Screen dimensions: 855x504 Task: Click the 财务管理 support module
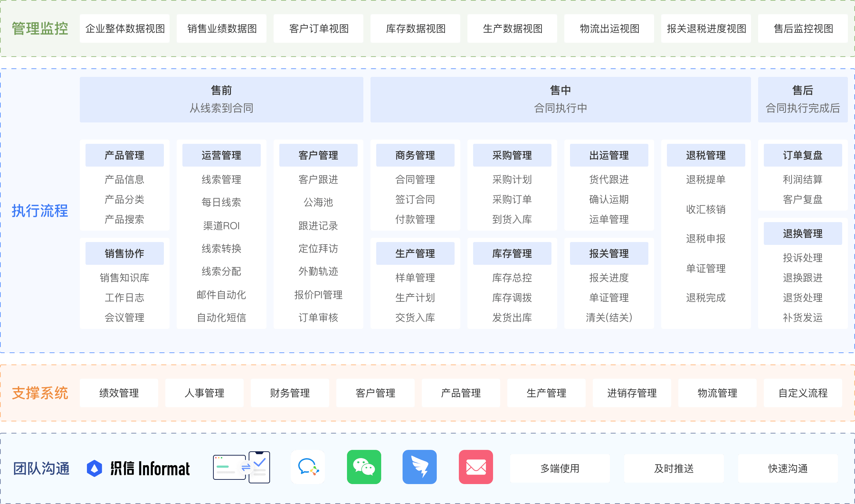coord(290,393)
